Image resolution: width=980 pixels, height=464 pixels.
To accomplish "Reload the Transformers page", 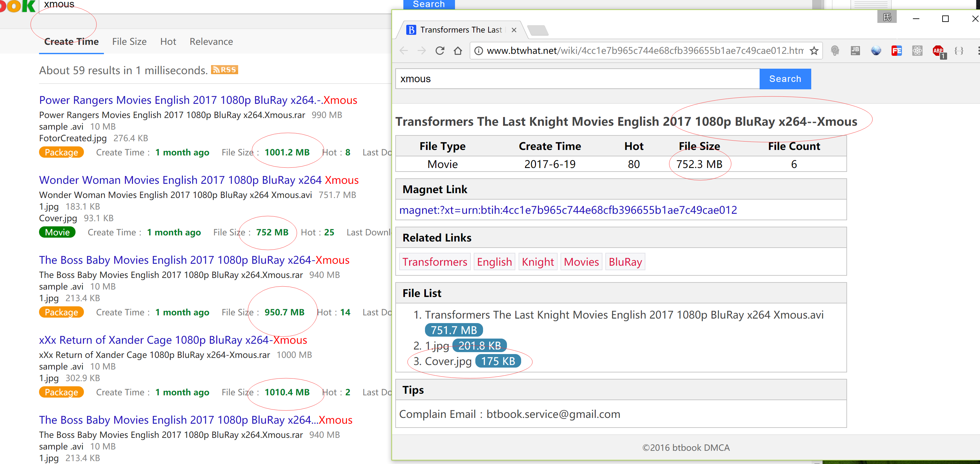I will coord(440,51).
